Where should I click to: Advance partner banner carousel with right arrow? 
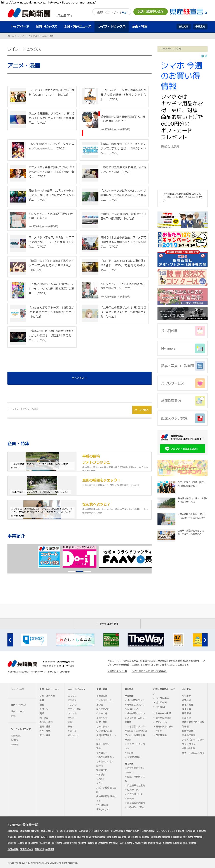[x=205, y=639]
